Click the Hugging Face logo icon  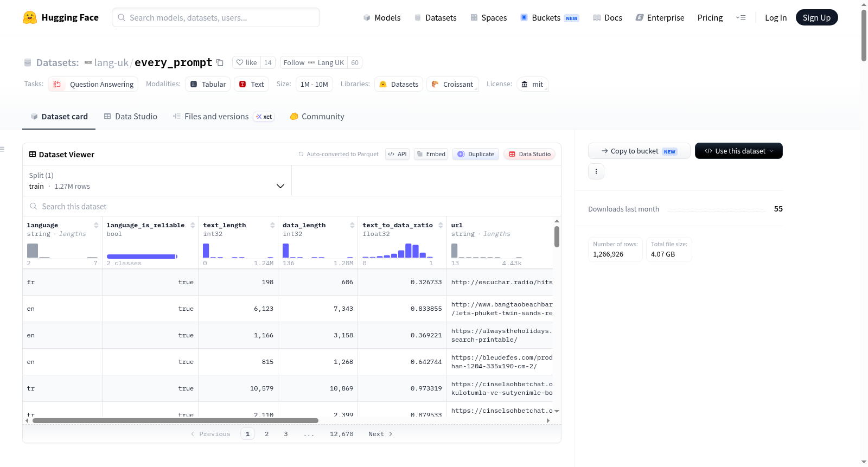click(x=30, y=17)
